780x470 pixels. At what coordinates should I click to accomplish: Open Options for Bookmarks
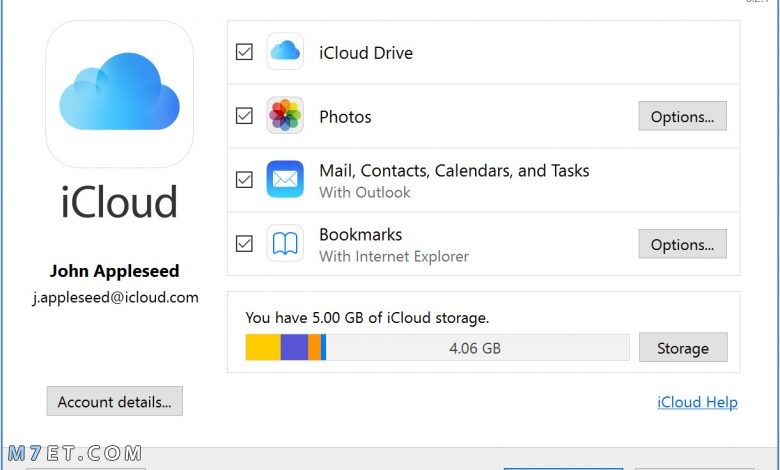(682, 244)
